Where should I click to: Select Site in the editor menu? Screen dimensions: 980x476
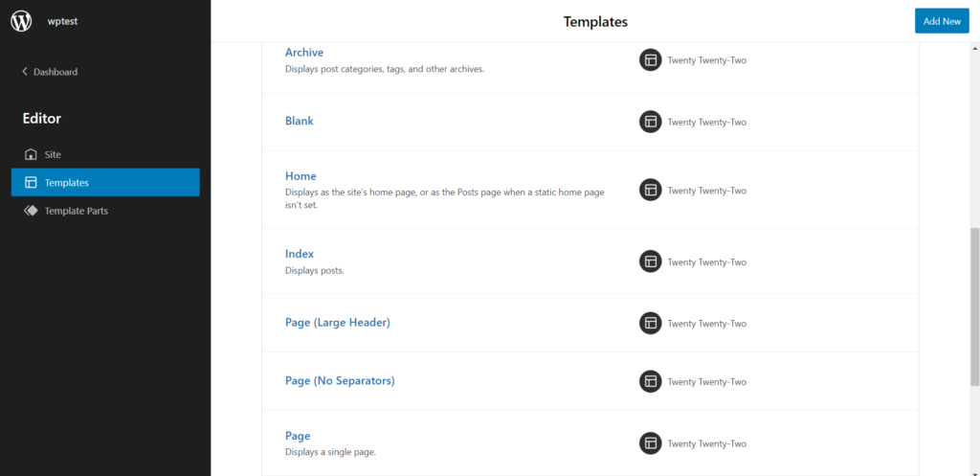point(53,154)
